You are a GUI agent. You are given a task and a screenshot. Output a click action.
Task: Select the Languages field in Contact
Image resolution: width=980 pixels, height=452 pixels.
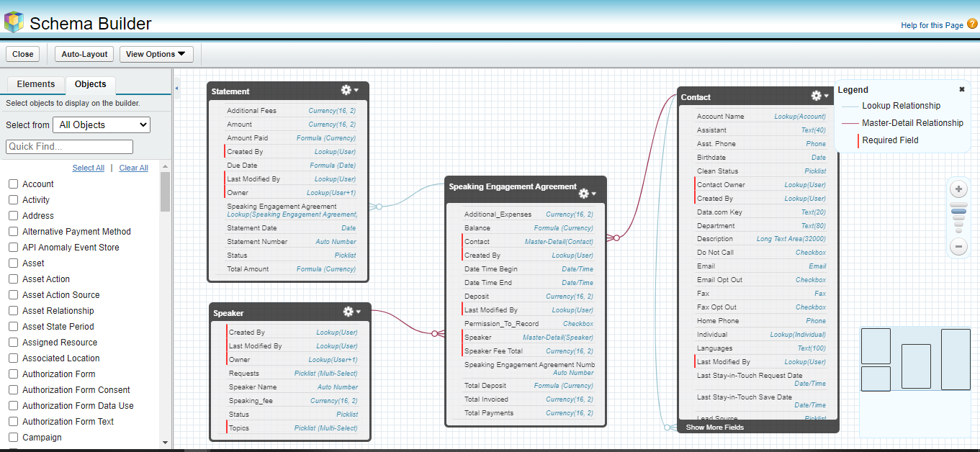coord(761,348)
